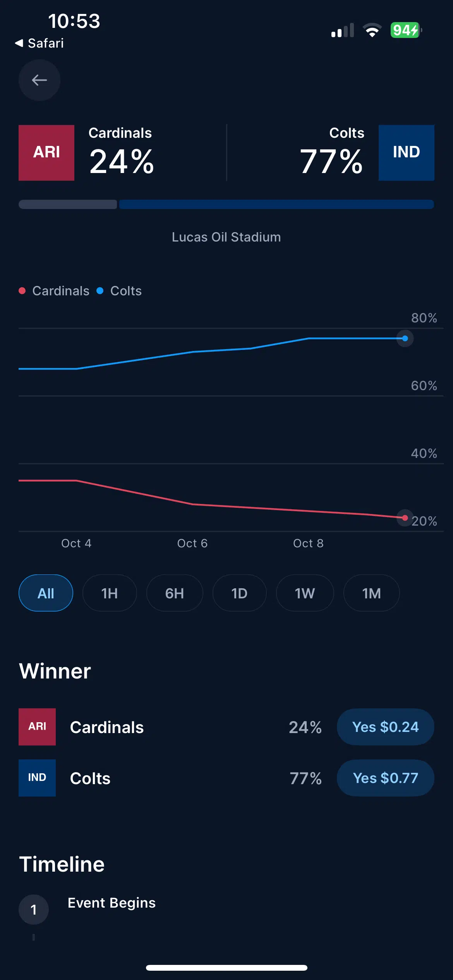
Task: Switch chart to 1H range
Action: 110,593
